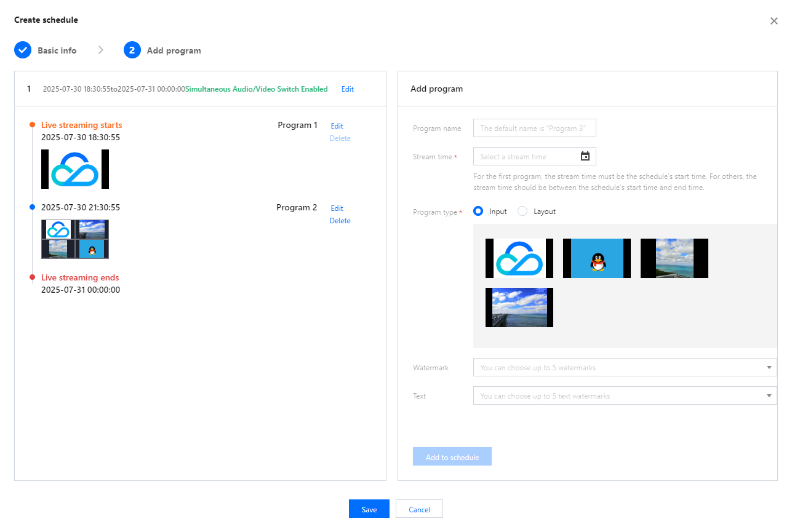The image size is (792, 532).
Task: Save the schedule
Action: [369, 509]
